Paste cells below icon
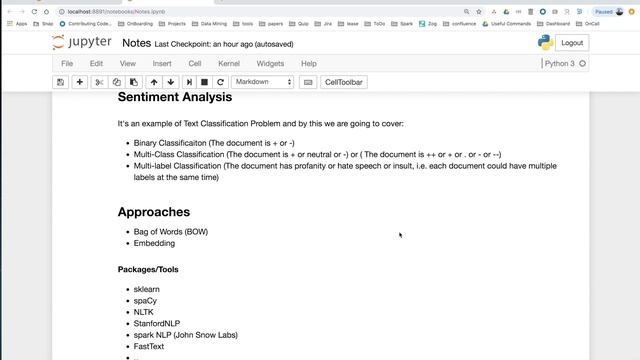This screenshot has width=640, height=360. tap(133, 82)
